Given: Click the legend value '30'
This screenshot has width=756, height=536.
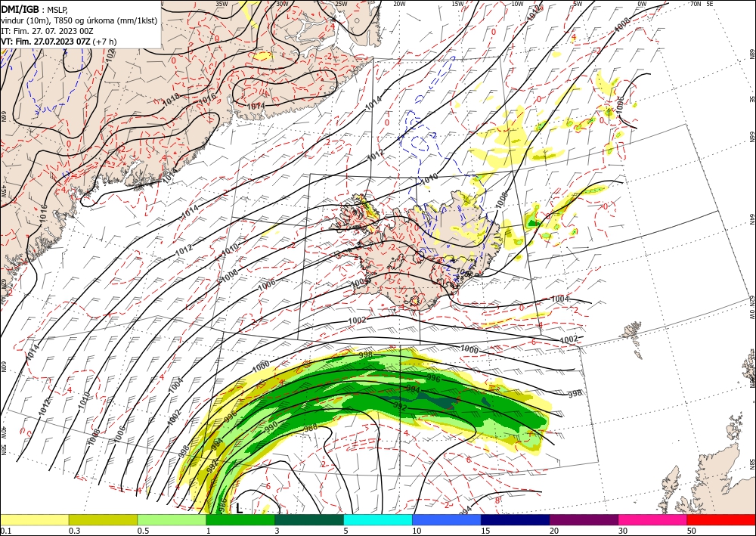Looking at the screenshot, I should [623, 531].
